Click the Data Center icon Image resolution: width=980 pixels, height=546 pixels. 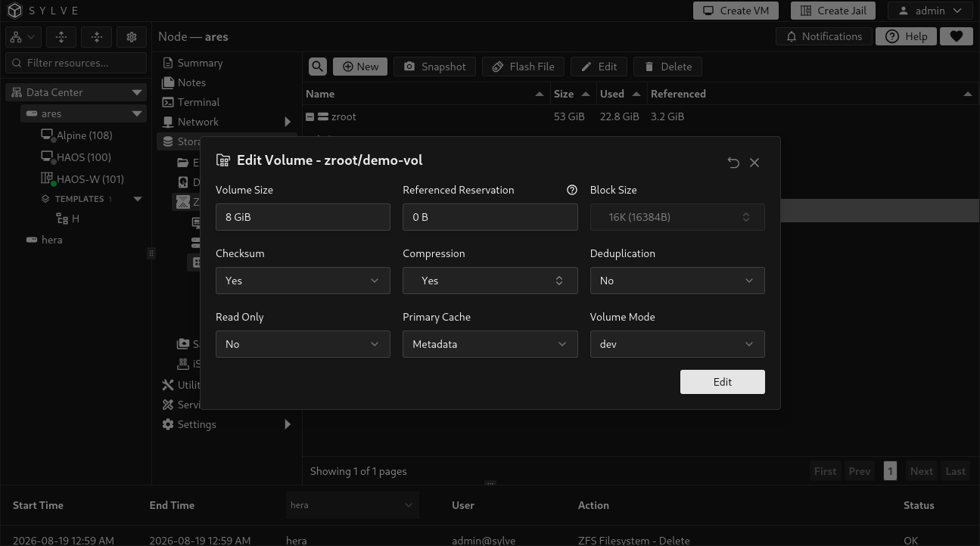click(x=17, y=92)
